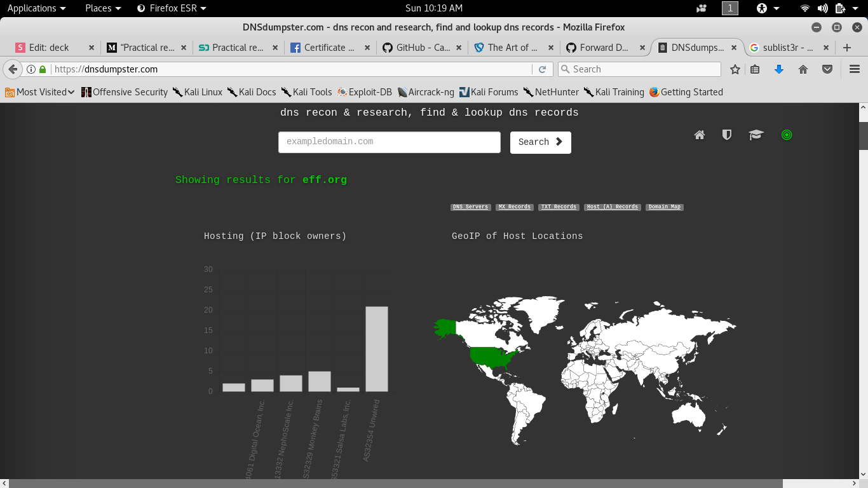This screenshot has height=488, width=868.
Task: Open the Kali Linux bookmark
Action: click(198, 92)
